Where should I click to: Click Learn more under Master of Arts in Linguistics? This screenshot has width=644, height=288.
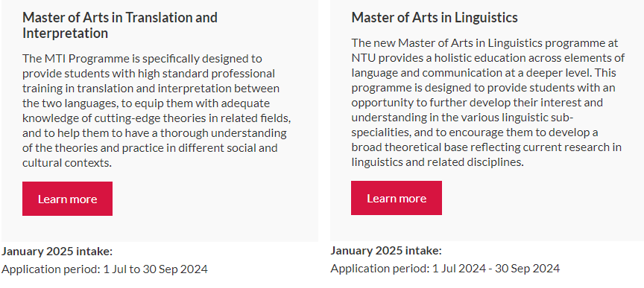pyautogui.click(x=397, y=198)
